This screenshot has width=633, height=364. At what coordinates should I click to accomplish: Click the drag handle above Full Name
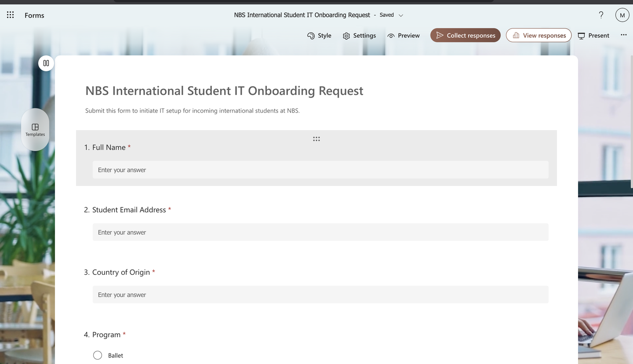(x=316, y=139)
